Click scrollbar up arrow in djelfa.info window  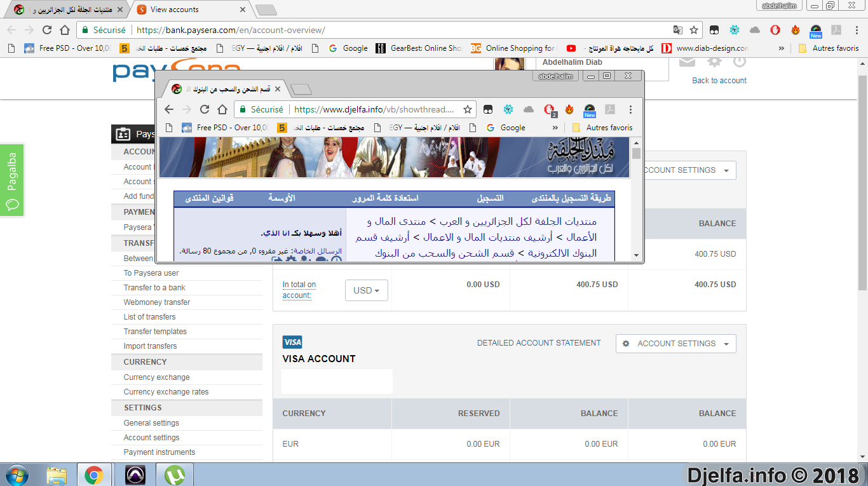tap(636, 142)
